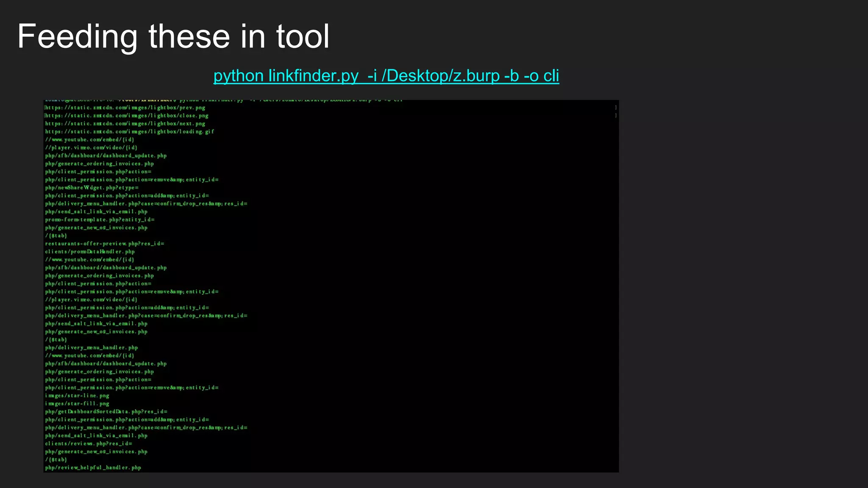The height and width of the screenshot is (488, 868).
Task: Click the lightbox/prev.png URL line
Action: click(125, 108)
